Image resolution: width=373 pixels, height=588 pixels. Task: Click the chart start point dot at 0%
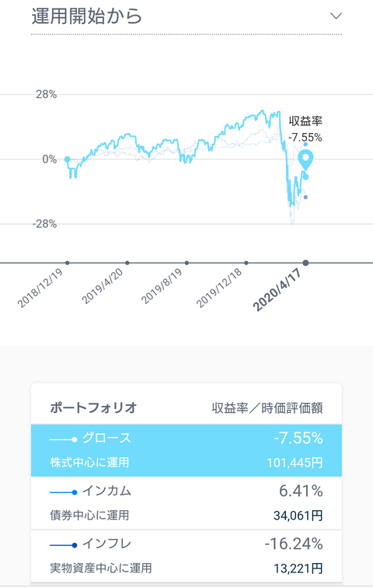[x=68, y=159]
